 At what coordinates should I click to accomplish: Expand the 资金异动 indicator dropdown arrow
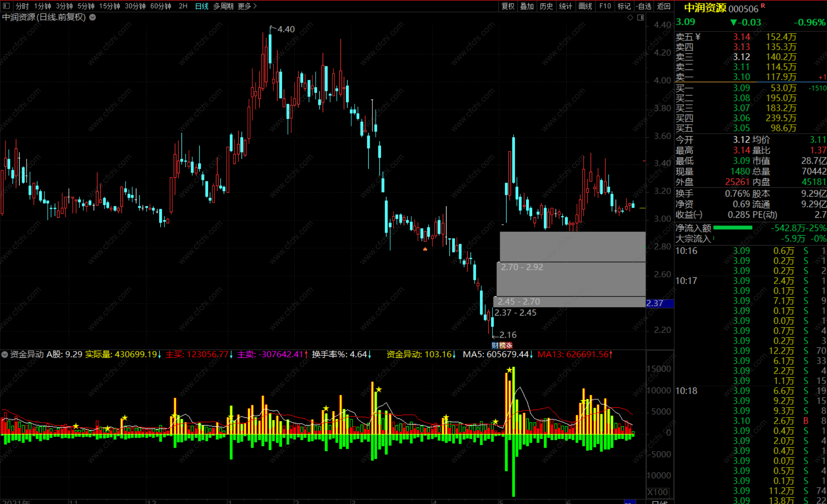[x=4, y=354]
